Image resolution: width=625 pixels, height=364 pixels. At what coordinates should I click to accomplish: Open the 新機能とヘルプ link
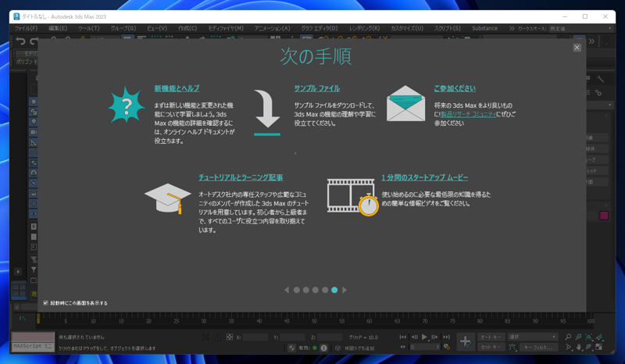[x=177, y=88]
